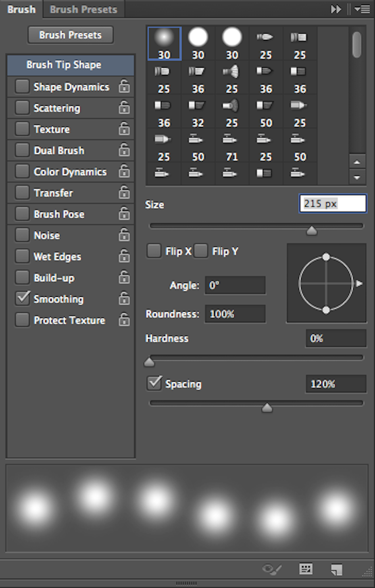Click the lock icon beside Smoothing
Screen dimensions: 375x588
[x=124, y=298]
